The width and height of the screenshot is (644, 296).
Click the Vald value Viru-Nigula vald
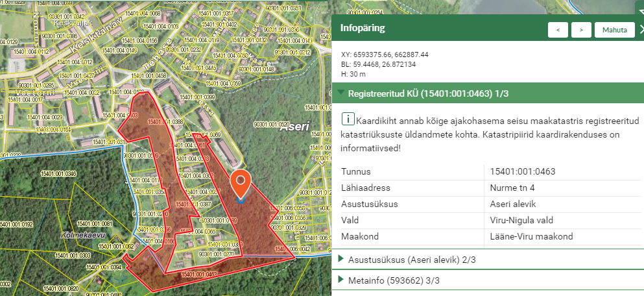(522, 220)
